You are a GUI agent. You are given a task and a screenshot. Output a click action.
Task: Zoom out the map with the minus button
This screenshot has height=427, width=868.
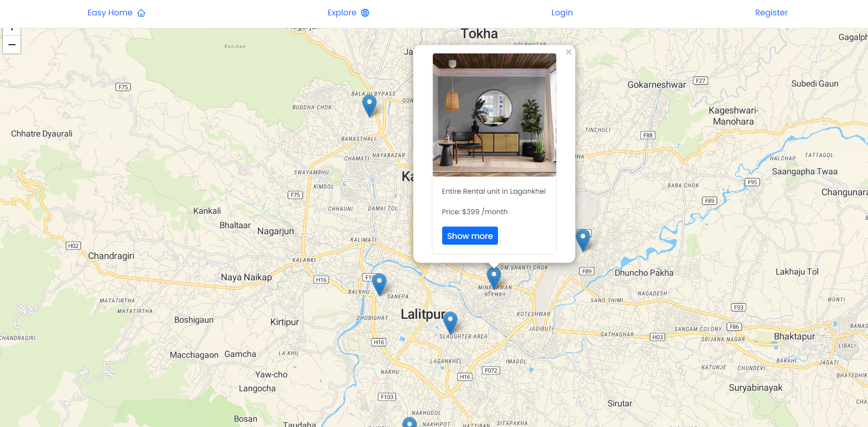pos(12,45)
